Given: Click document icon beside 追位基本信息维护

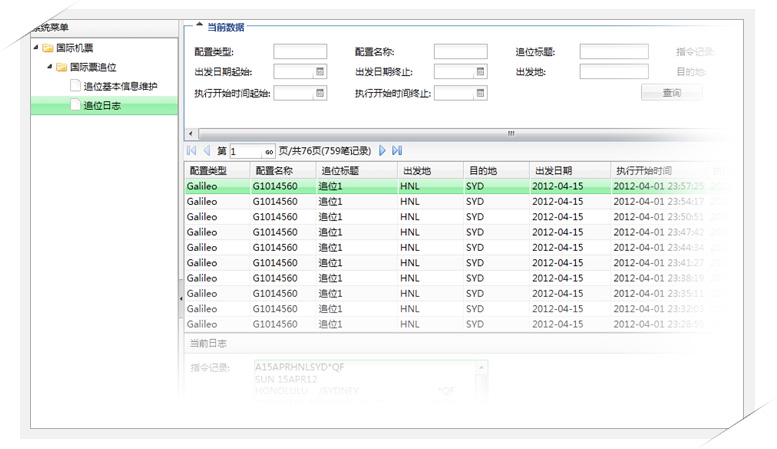Looking at the screenshot, I should point(75,86).
